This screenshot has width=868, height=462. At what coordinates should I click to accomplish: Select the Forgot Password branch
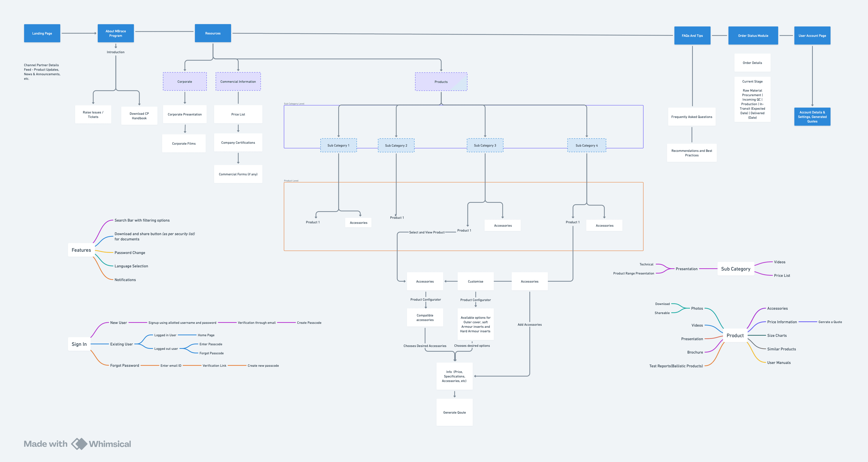(x=124, y=365)
